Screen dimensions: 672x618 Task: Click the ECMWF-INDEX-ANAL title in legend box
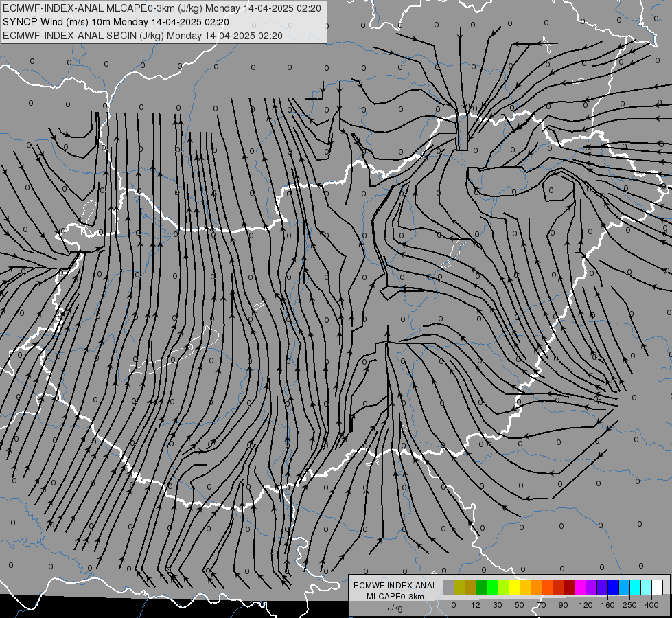(x=395, y=586)
